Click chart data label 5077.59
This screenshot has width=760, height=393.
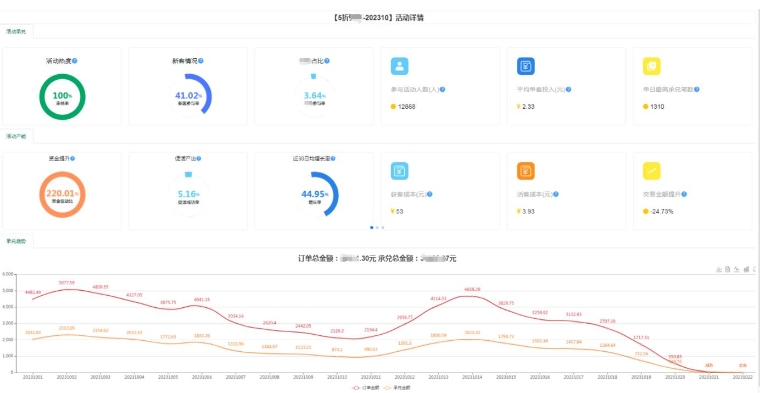[x=66, y=283]
